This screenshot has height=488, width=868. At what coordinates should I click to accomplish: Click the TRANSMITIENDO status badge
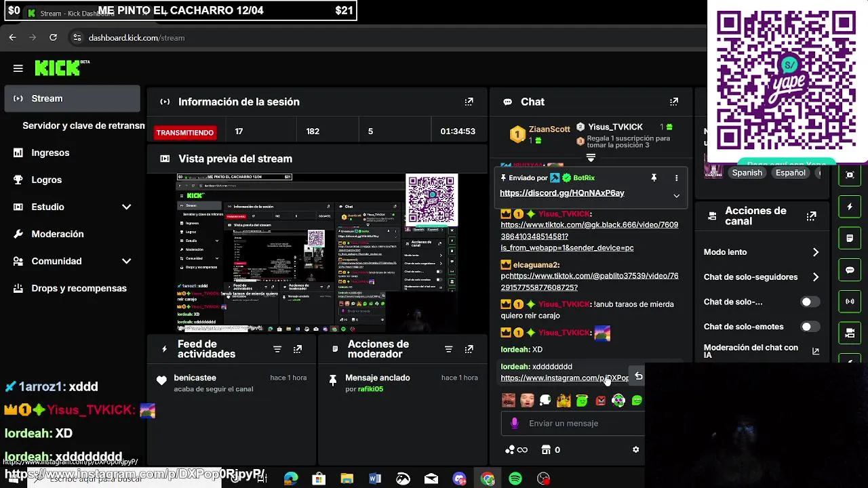point(184,132)
